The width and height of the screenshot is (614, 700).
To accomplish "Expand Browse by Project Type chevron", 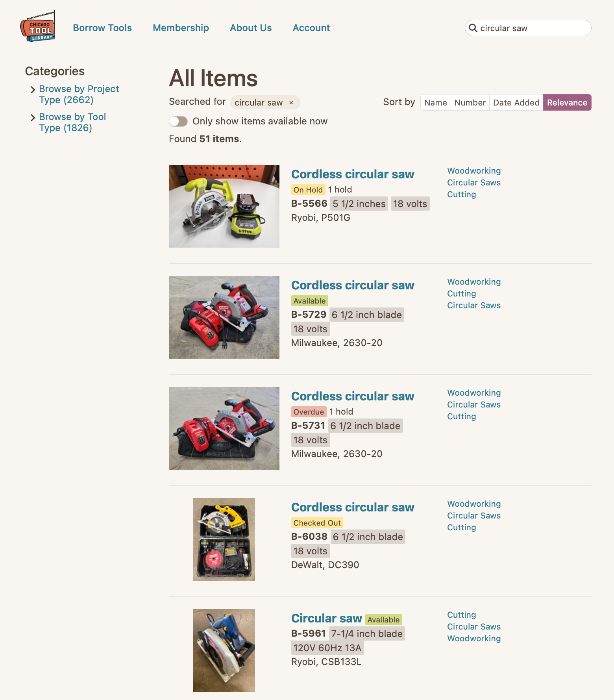I will click(x=33, y=90).
